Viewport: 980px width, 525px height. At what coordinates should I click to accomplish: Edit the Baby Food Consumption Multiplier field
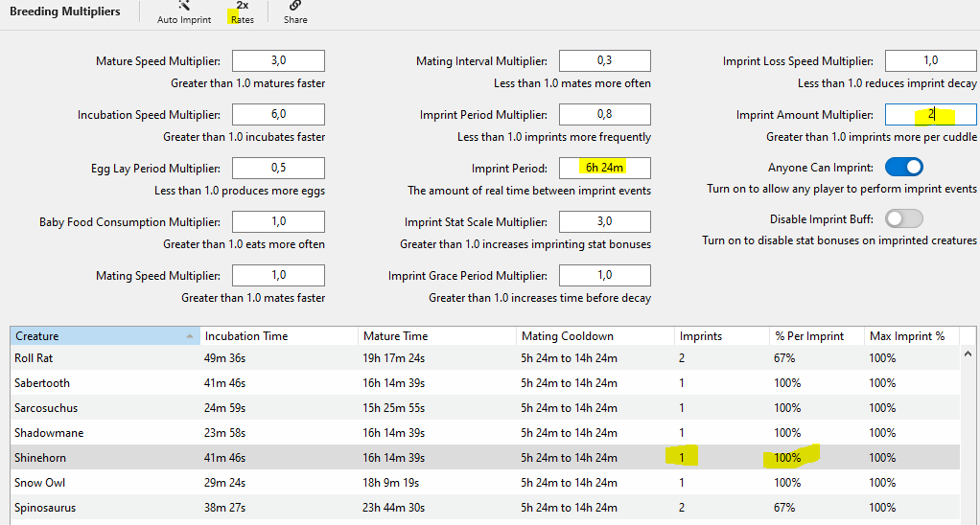pos(278,222)
